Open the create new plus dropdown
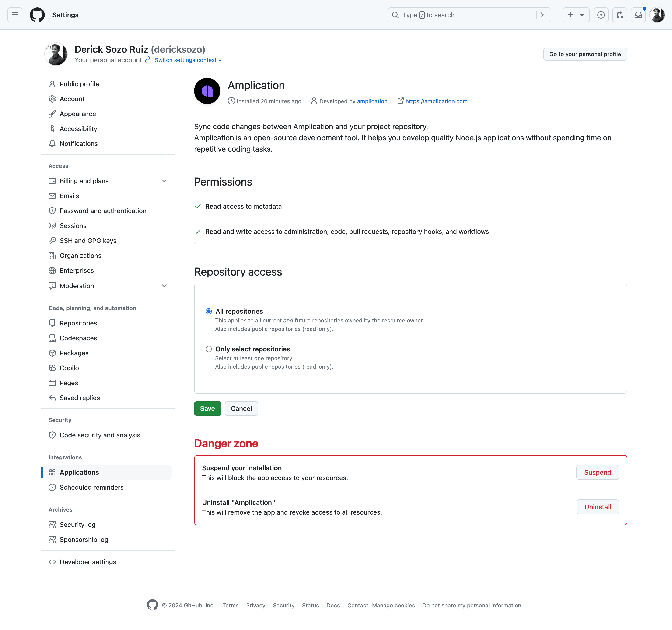This screenshot has width=672, height=630. point(576,15)
